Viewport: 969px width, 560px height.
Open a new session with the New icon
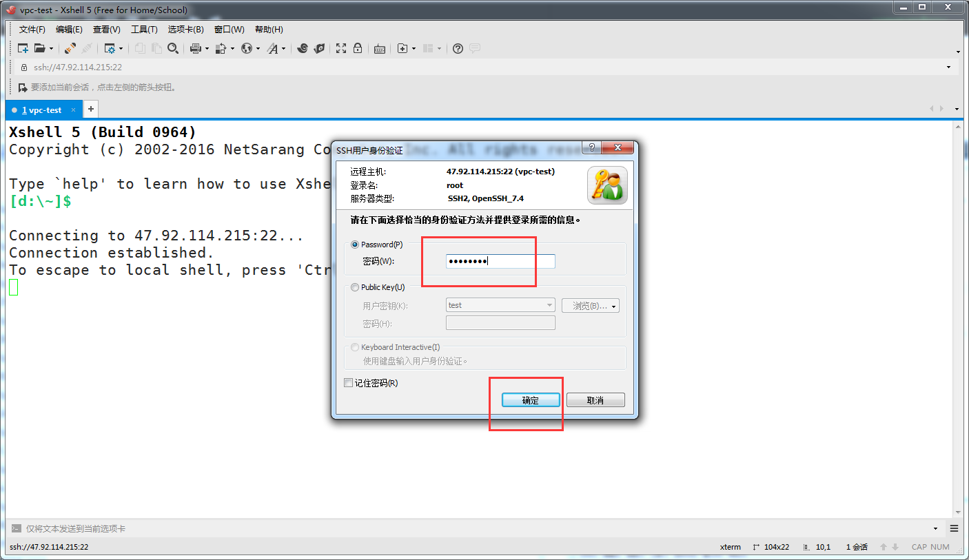[x=22, y=48]
